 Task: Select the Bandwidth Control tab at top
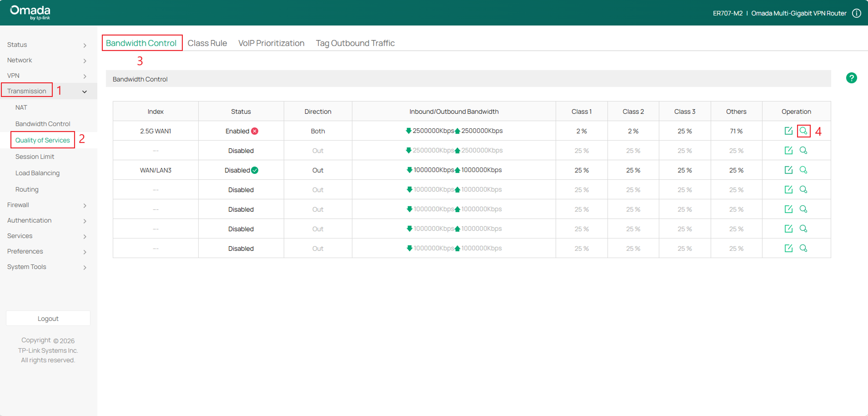click(x=141, y=43)
